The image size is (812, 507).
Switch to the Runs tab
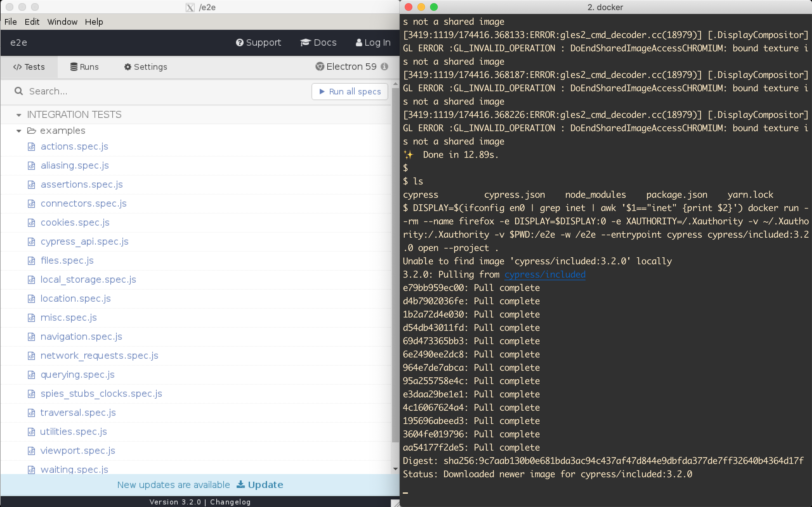(x=85, y=67)
